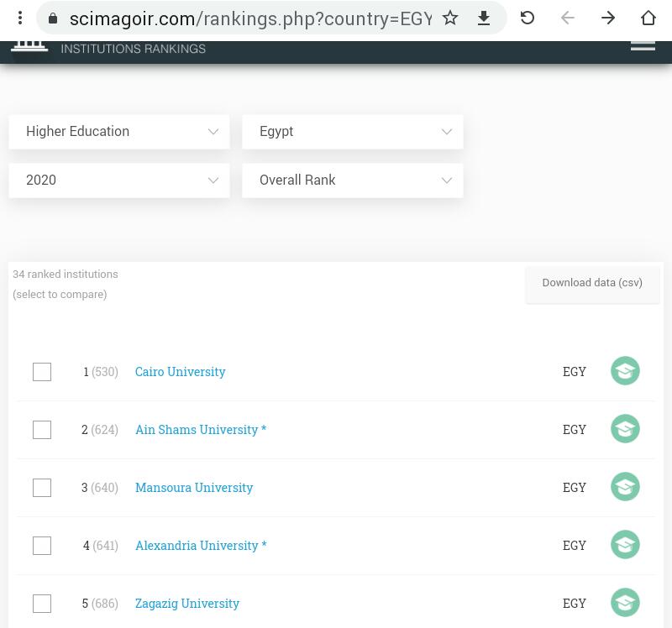Go forward with the right arrow
This screenshot has height=628, width=672.
(x=607, y=18)
